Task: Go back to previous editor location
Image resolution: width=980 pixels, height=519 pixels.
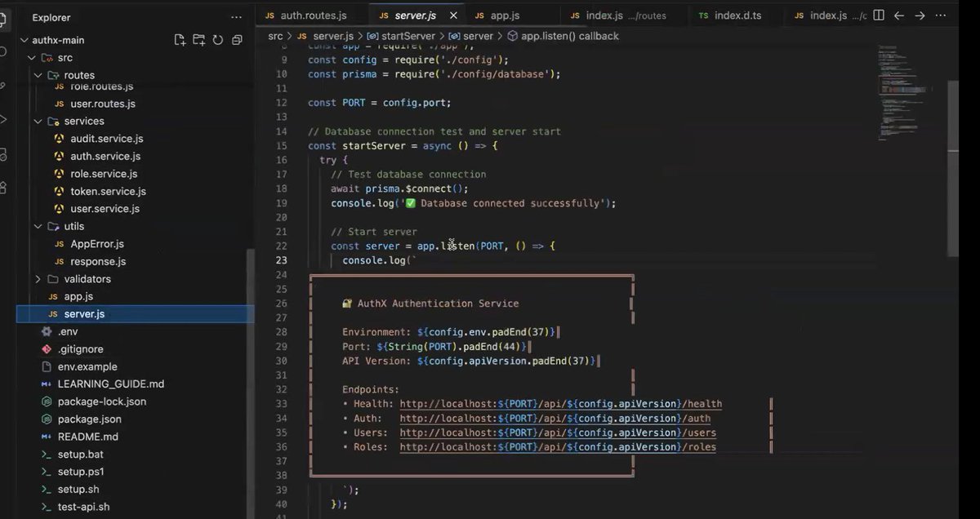Action: [899, 16]
